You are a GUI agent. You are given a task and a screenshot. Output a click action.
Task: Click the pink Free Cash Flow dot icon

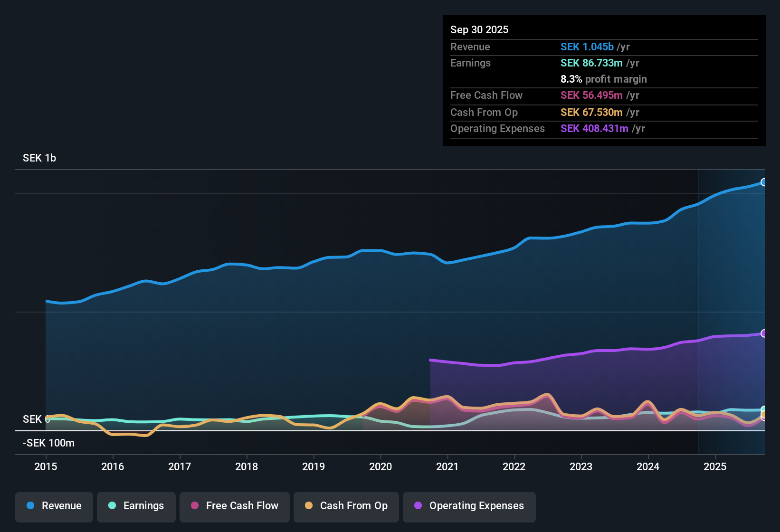point(194,506)
